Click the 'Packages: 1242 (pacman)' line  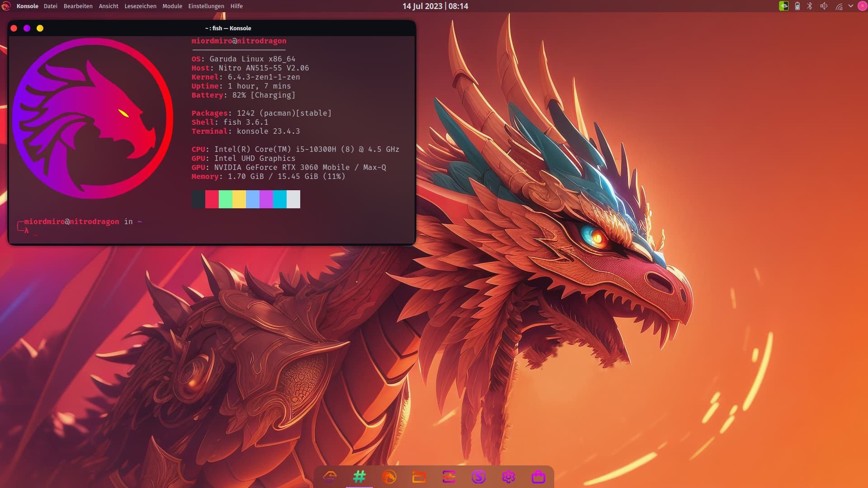[x=261, y=113]
